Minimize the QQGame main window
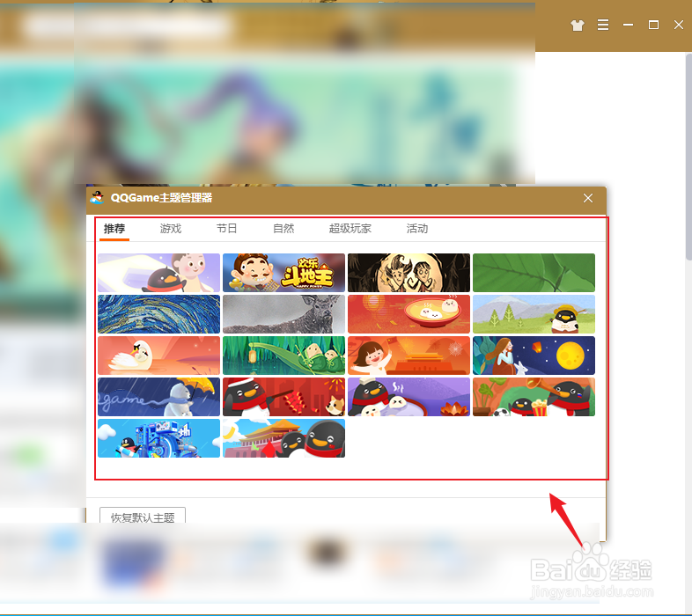This screenshot has width=692, height=616. tap(628, 25)
